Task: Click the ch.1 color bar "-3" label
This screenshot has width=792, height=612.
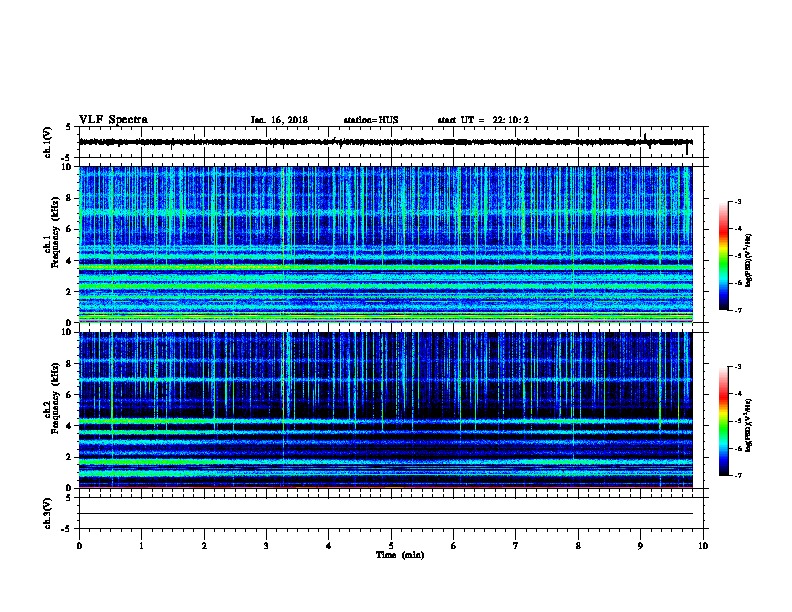Action: tap(737, 201)
